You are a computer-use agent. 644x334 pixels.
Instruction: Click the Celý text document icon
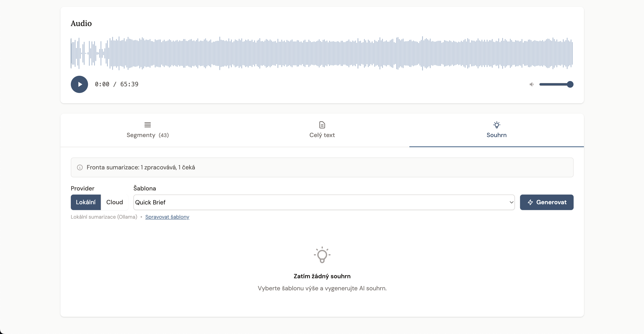tap(322, 125)
